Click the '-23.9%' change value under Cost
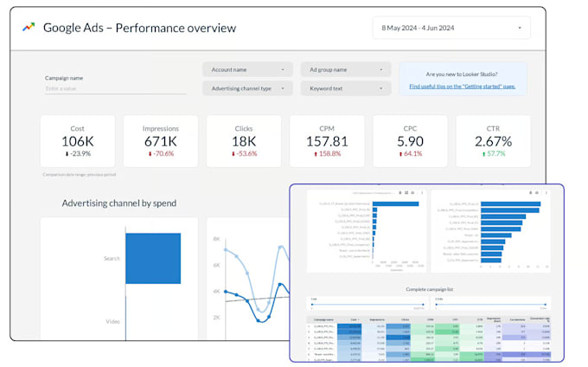Viewport: 588px width, 367px height. (x=80, y=154)
